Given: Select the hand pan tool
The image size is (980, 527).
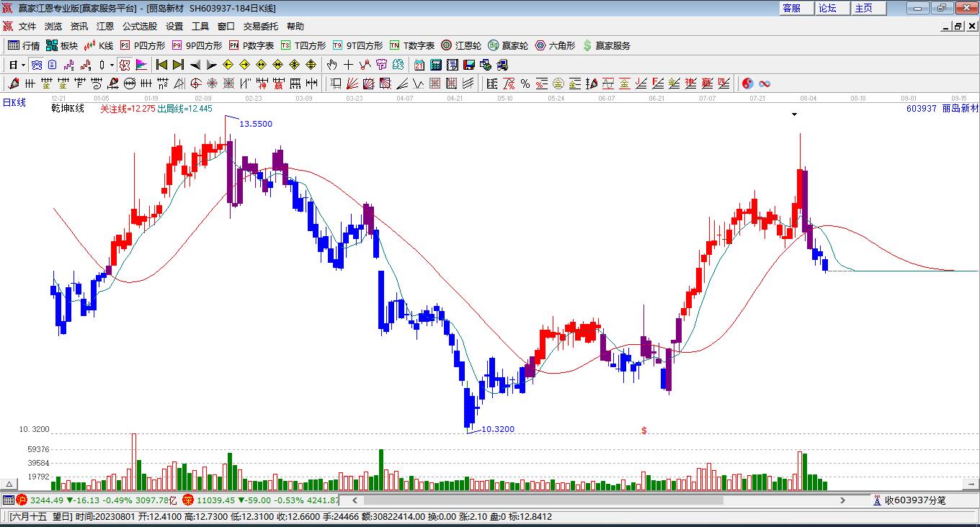Looking at the screenshot, I should [x=332, y=65].
